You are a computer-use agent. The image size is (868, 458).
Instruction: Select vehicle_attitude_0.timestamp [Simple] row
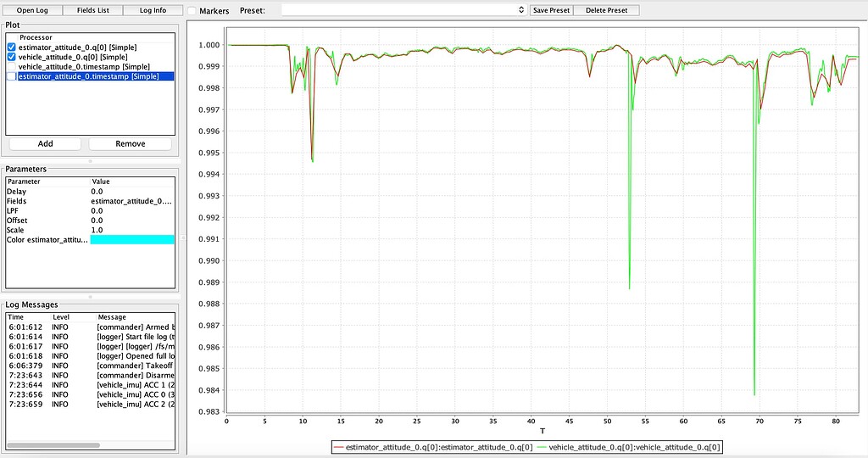click(x=90, y=67)
